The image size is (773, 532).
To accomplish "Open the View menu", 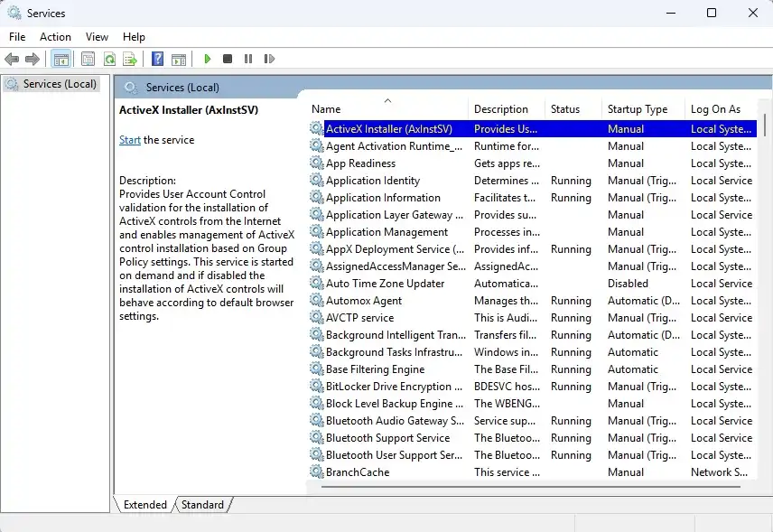I will click(97, 37).
